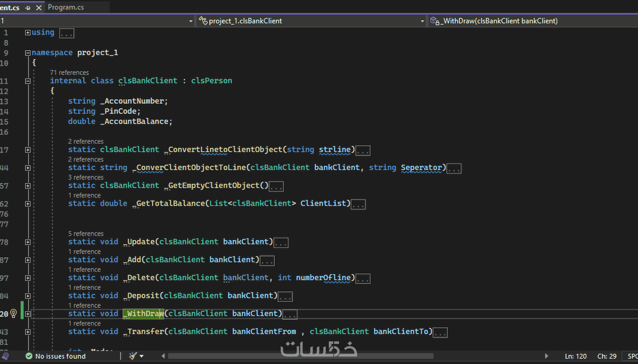Click the ellipsis box after _GetEmptyClientObject()
The image size is (638, 364).
pyautogui.click(x=276, y=187)
